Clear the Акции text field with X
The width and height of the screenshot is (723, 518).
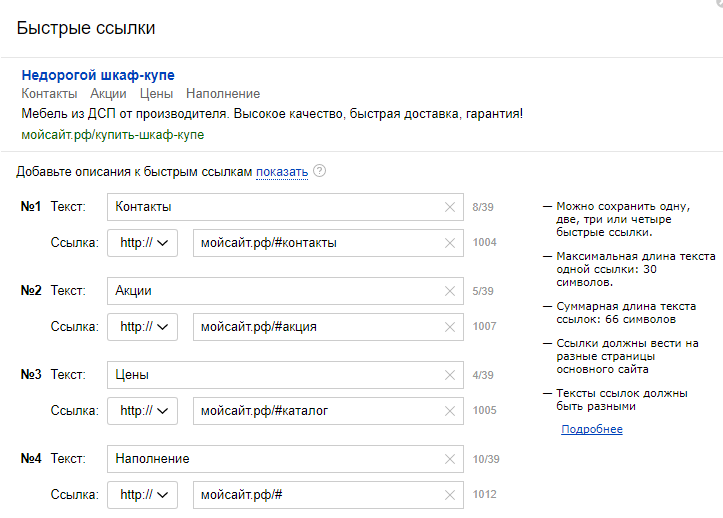tap(450, 291)
